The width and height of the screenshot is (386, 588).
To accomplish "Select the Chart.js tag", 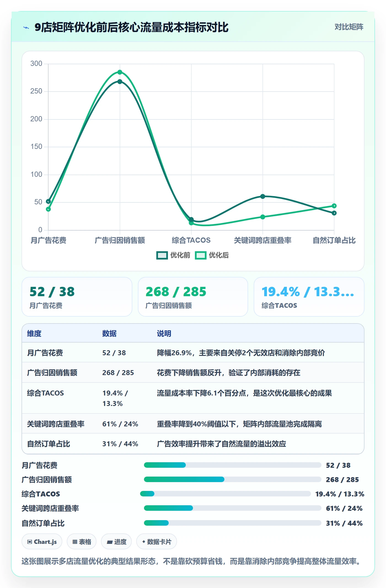I will [x=42, y=542].
